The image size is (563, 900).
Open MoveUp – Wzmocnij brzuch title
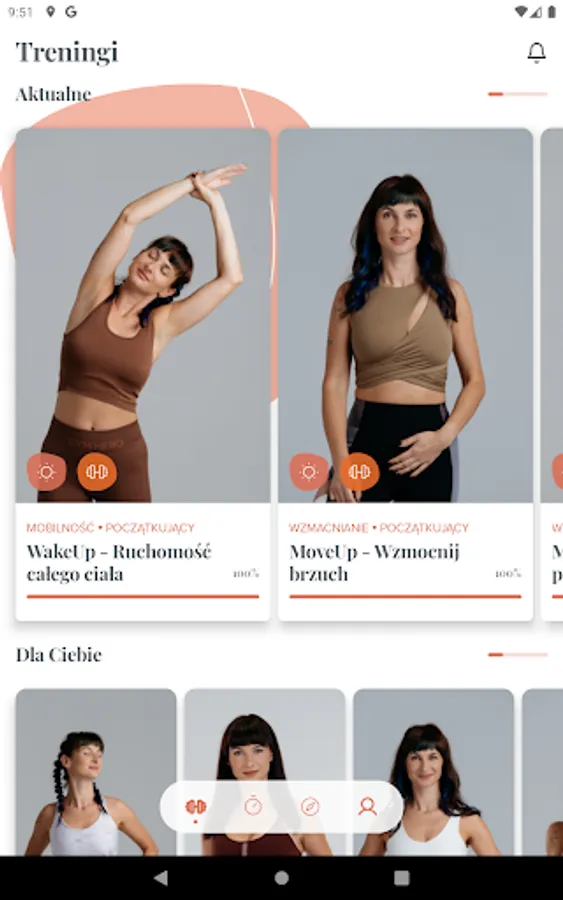374,562
